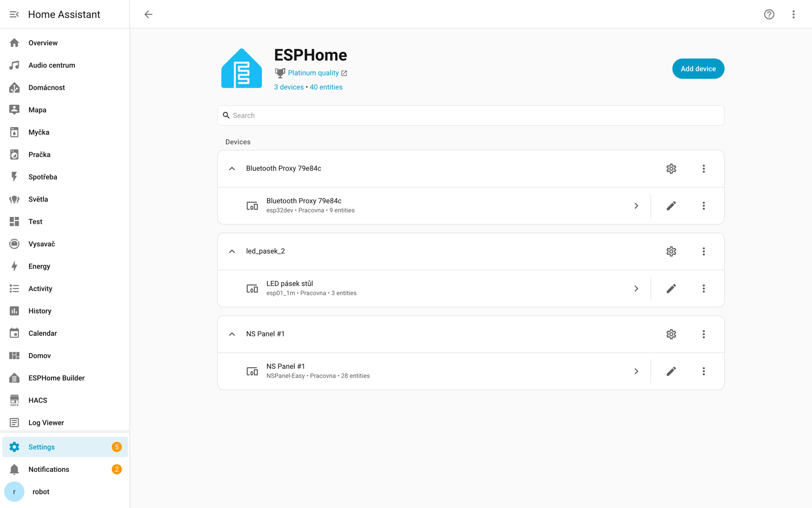Collapse the led_pasek_2 group

click(x=232, y=251)
